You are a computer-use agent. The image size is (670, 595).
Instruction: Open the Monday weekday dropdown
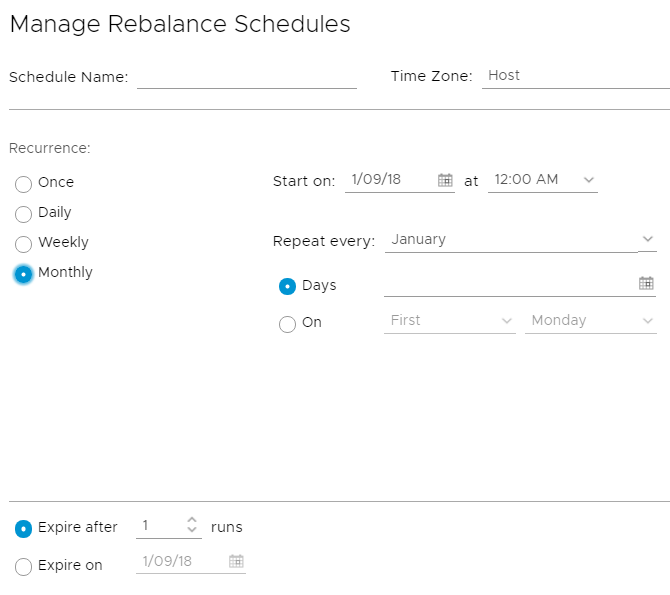[591, 321]
